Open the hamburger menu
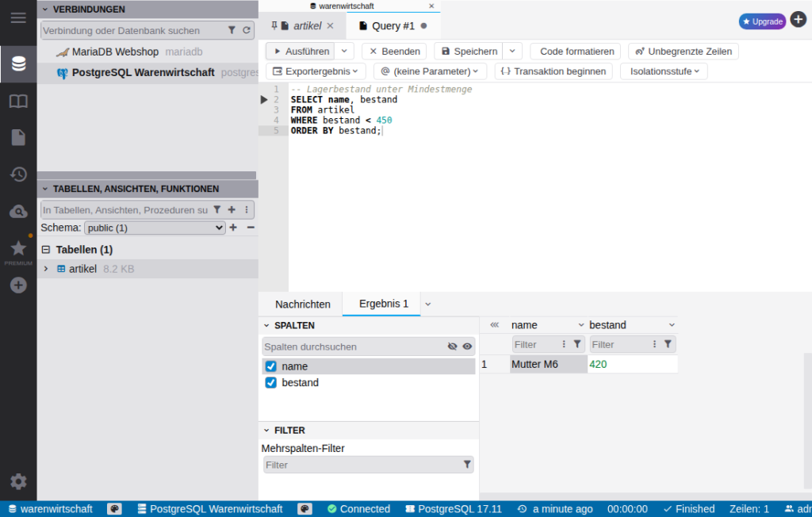Viewport: 812px width, 517px height. tap(18, 17)
